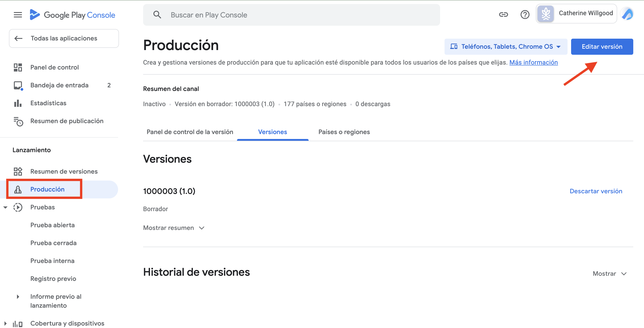Image resolution: width=644 pixels, height=328 pixels.
Task: Switch to Panel de control de la versión tab
Action: [190, 132]
